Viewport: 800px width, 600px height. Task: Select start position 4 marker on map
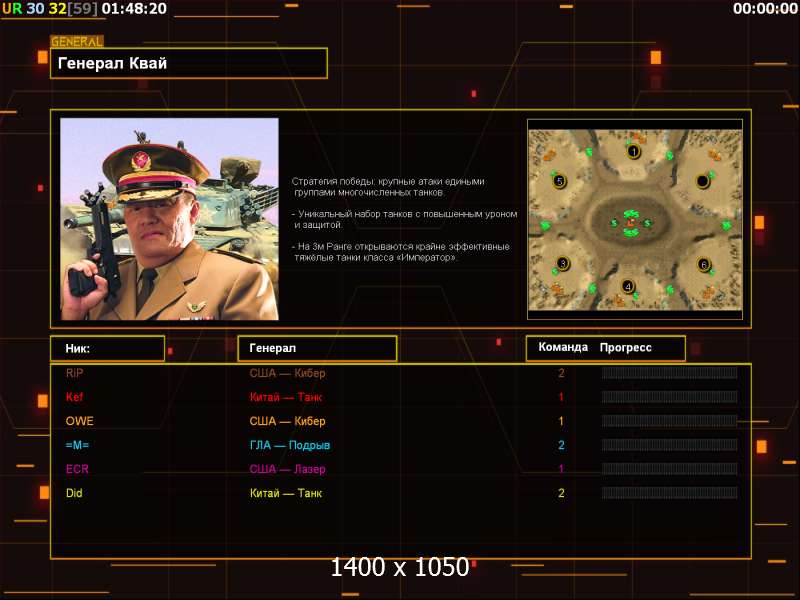click(628, 286)
